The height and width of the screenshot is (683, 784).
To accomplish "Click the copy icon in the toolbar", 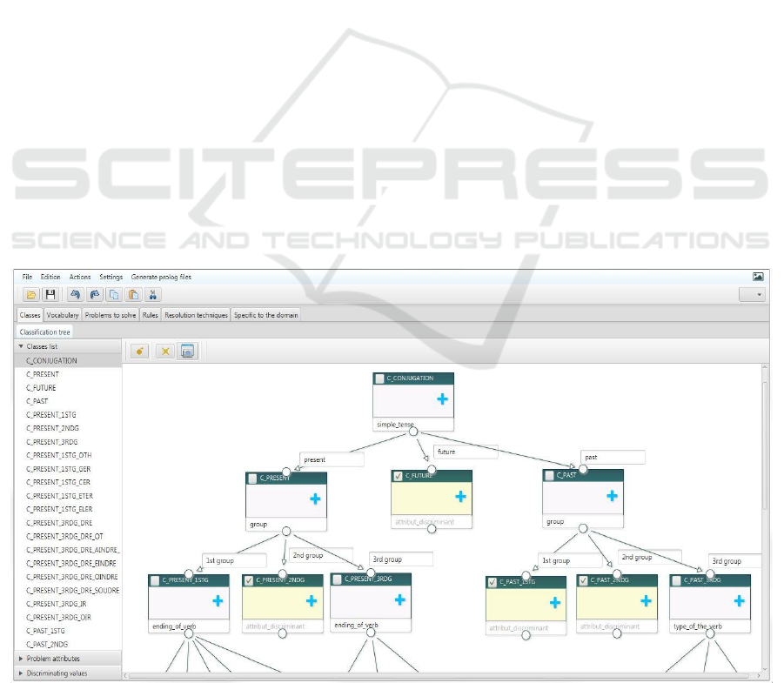I will (114, 295).
